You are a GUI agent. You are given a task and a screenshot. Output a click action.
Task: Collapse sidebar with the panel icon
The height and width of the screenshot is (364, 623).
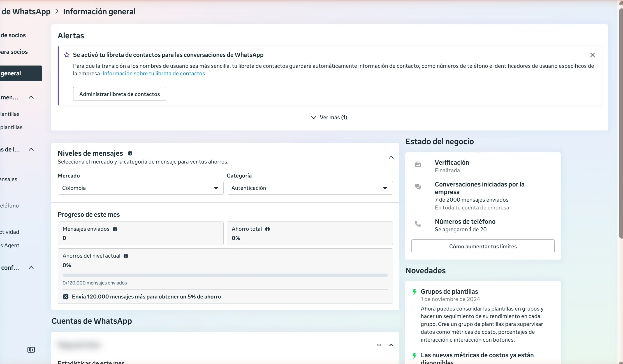pyautogui.click(x=31, y=350)
